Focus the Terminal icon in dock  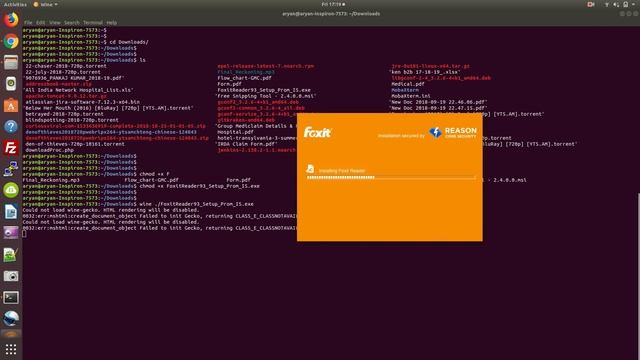[11, 298]
